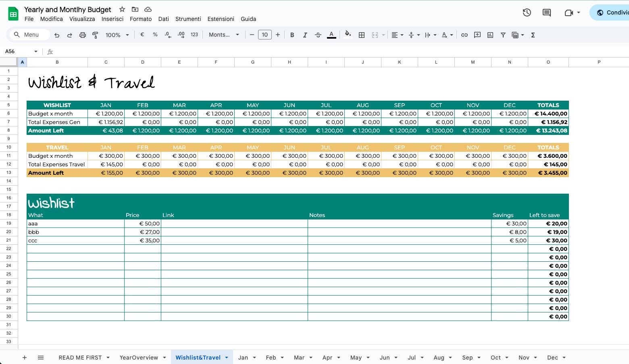Toggle bold formatting on
Screen dimensions: 629x364
(x=292, y=35)
